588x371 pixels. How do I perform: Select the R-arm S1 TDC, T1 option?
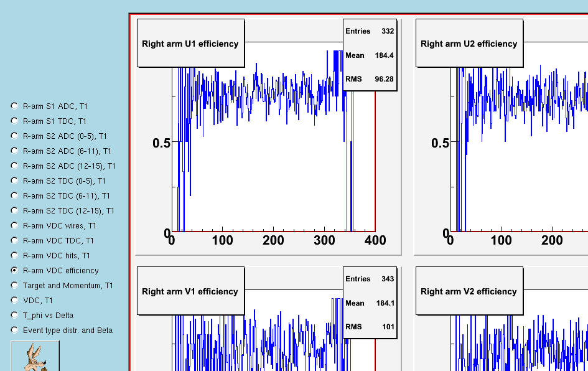[x=14, y=121]
